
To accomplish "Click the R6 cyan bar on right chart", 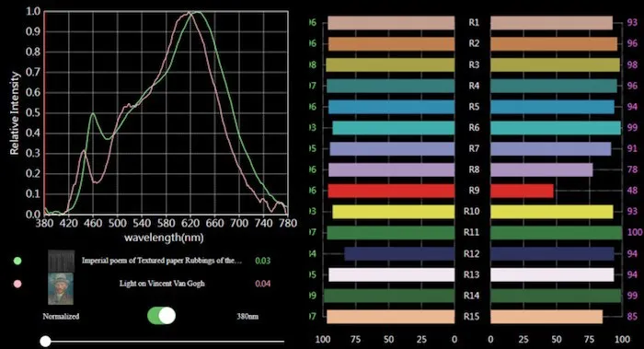I will [x=556, y=128].
